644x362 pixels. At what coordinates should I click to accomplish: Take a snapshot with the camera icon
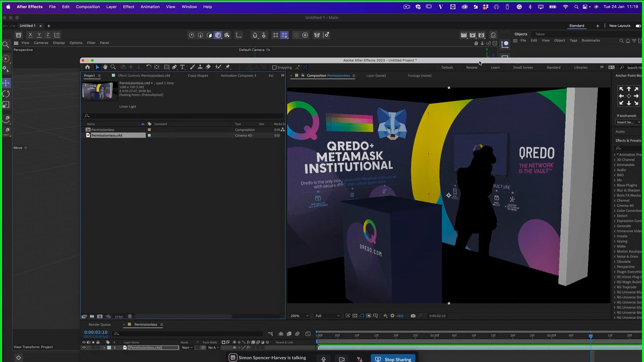point(413,316)
